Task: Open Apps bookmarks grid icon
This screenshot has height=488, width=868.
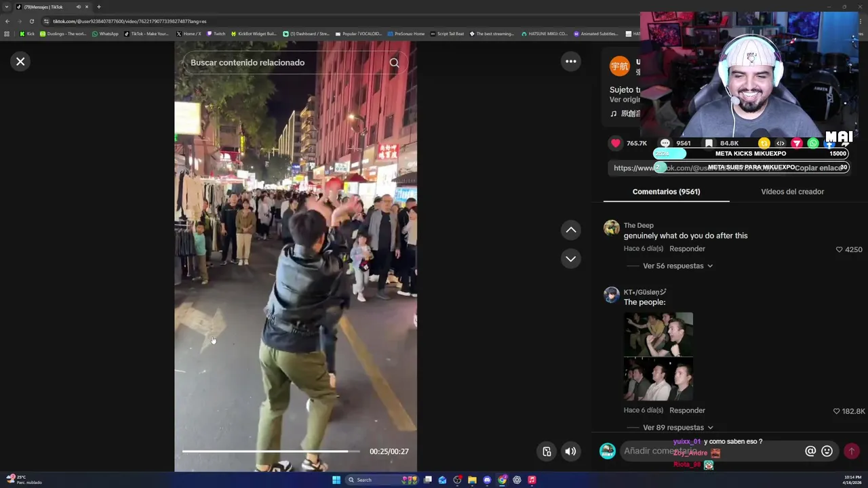Action: tap(7, 34)
